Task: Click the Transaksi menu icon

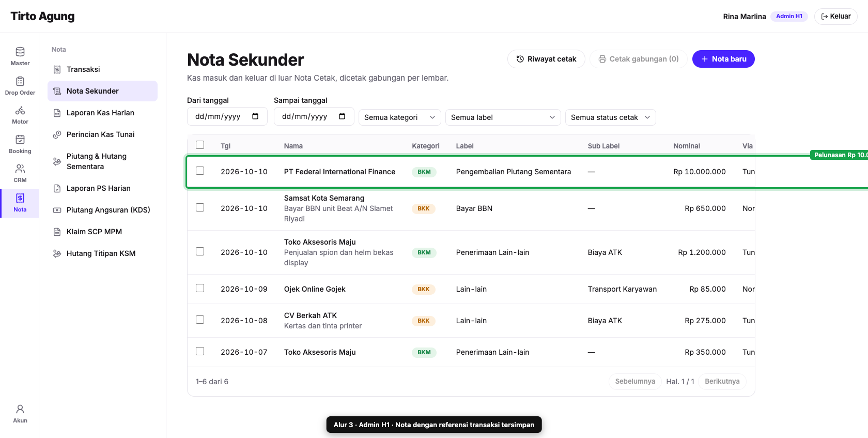Action: tap(57, 69)
